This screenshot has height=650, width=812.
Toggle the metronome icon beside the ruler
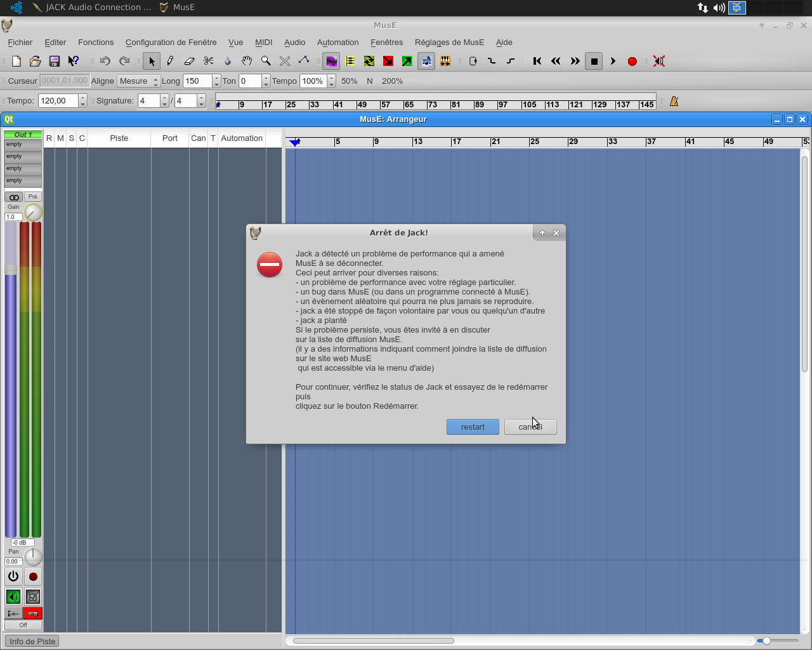tap(674, 101)
